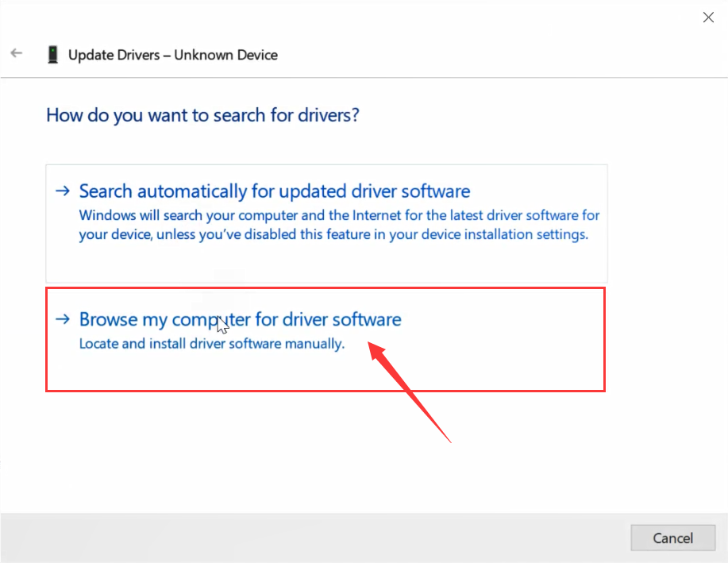Viewport: 728px width, 563px height.
Task: Click the Unknown Device tower icon
Action: [x=53, y=55]
